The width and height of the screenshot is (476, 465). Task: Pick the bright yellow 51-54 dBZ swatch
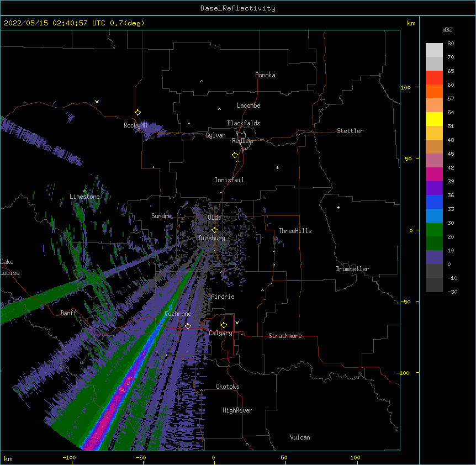click(434, 119)
